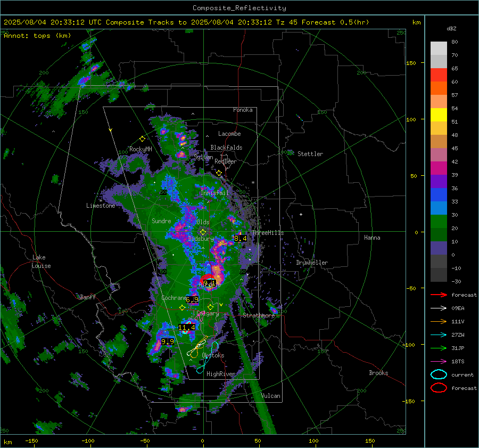Select the green 31JP track arrow

point(439,348)
